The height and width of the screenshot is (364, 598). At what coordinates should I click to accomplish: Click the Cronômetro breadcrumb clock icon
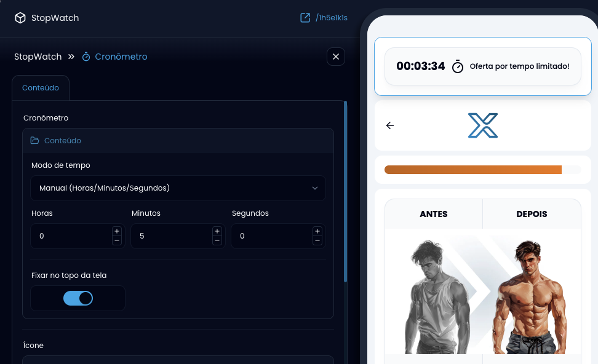pyautogui.click(x=86, y=57)
